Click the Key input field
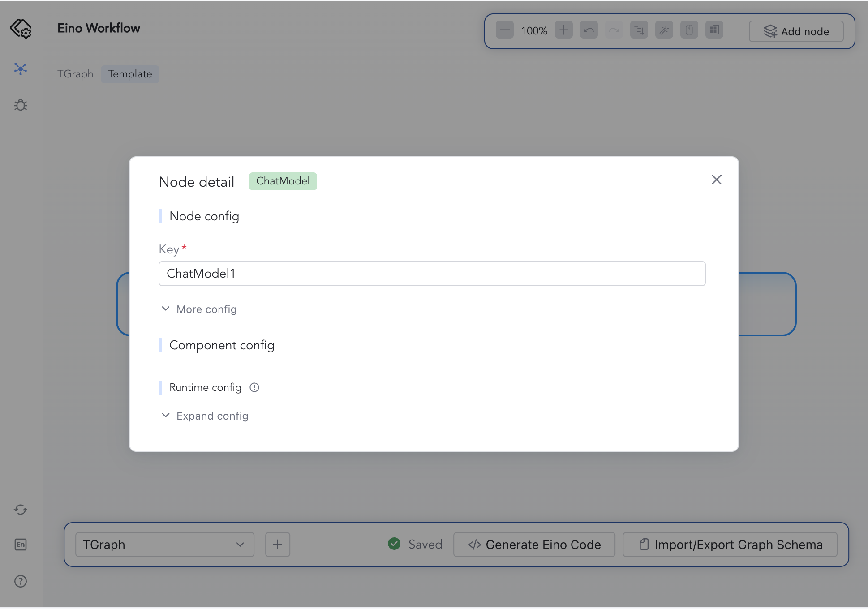 [432, 274]
